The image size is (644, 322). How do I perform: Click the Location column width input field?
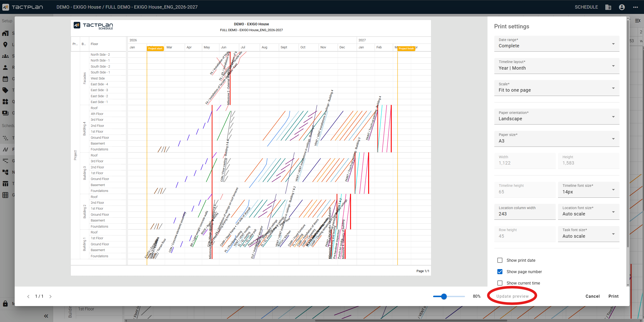point(525,212)
